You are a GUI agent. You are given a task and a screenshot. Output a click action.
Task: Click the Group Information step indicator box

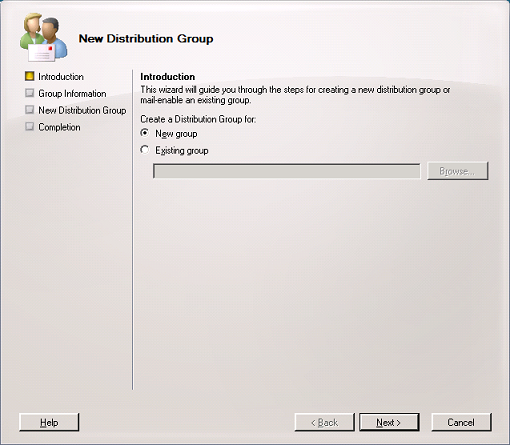click(x=30, y=93)
